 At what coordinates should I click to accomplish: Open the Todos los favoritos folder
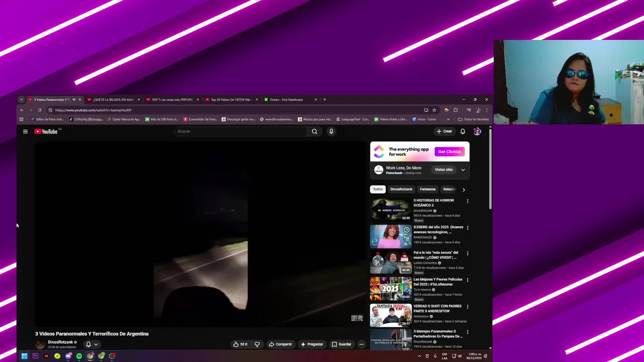(x=473, y=119)
